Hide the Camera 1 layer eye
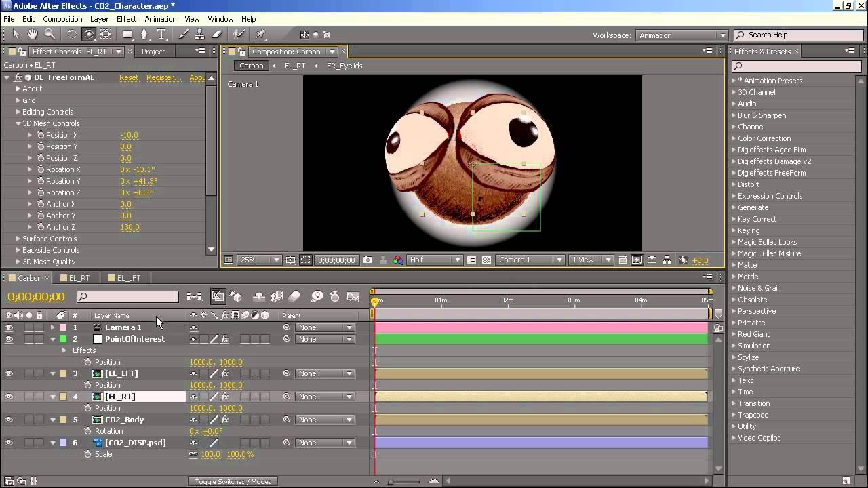868x488 pixels. [9, 327]
